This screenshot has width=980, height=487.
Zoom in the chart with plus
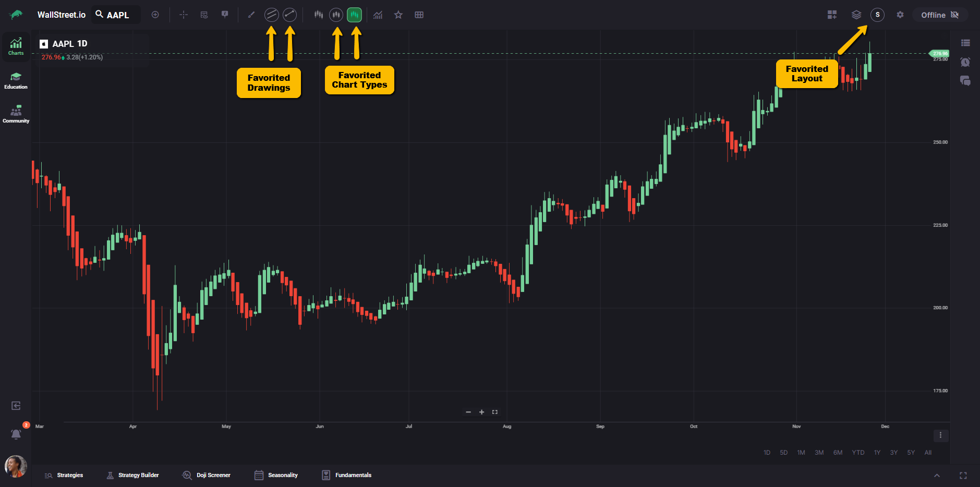pyautogui.click(x=481, y=412)
